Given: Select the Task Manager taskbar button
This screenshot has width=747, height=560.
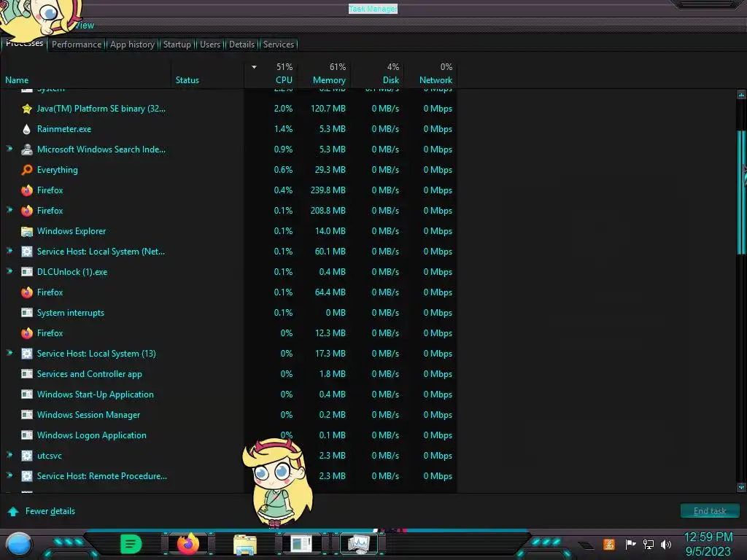Looking at the screenshot, I should [359, 544].
